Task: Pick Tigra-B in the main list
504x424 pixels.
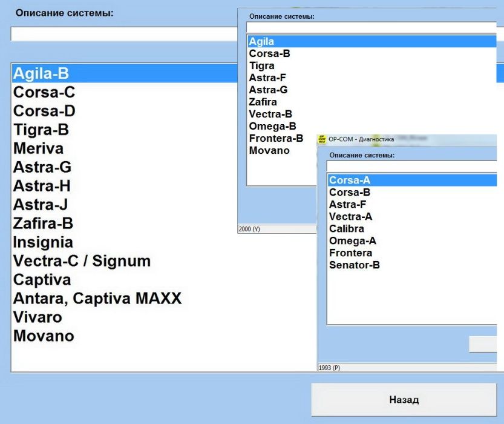Action: [41, 130]
